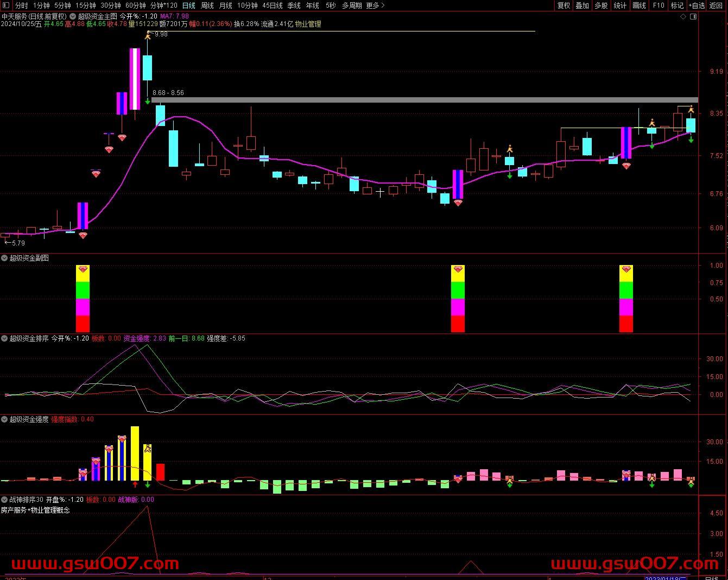Viewport: 728px width, 580px height.
Task: Click the diamond icon at chart top-right
Action: (683, 17)
